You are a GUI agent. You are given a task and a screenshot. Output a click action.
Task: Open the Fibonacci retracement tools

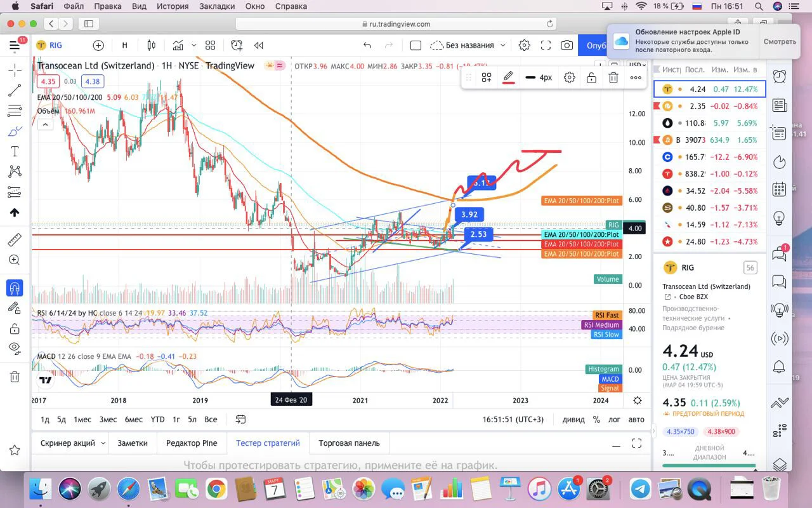coord(15,111)
